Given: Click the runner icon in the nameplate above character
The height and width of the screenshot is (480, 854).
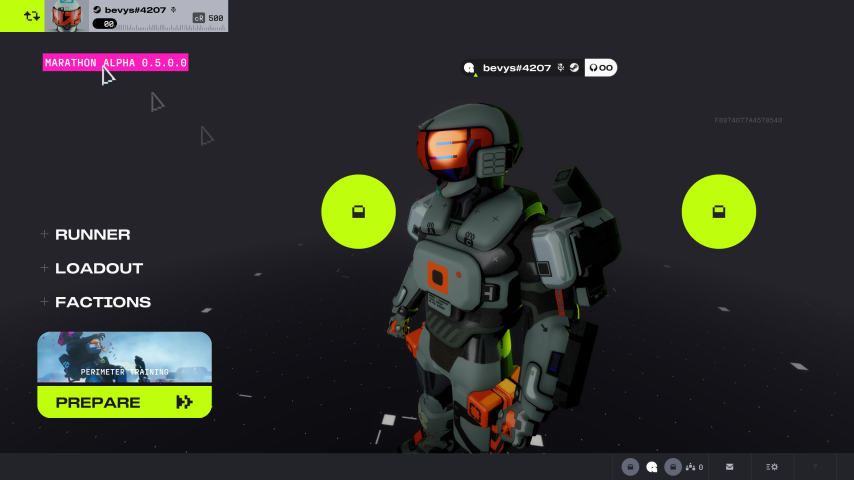Looking at the screenshot, I should 469,68.
